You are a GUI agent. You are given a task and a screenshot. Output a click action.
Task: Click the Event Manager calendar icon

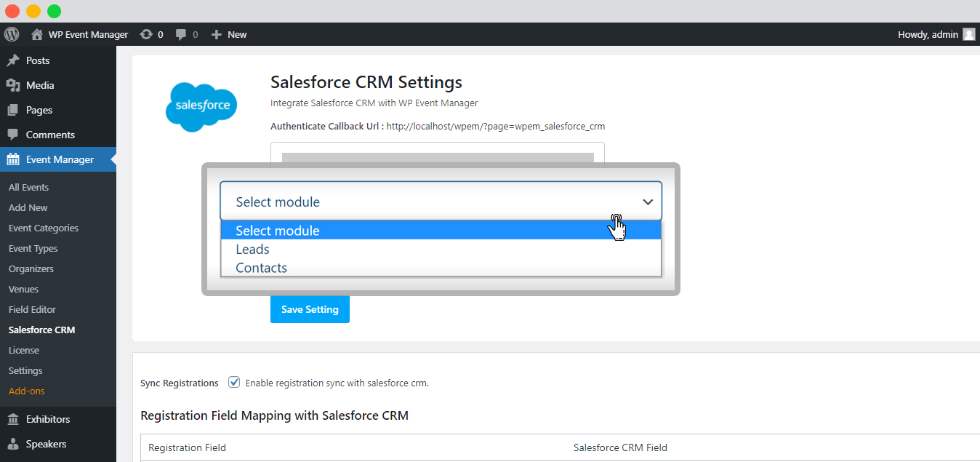13,159
